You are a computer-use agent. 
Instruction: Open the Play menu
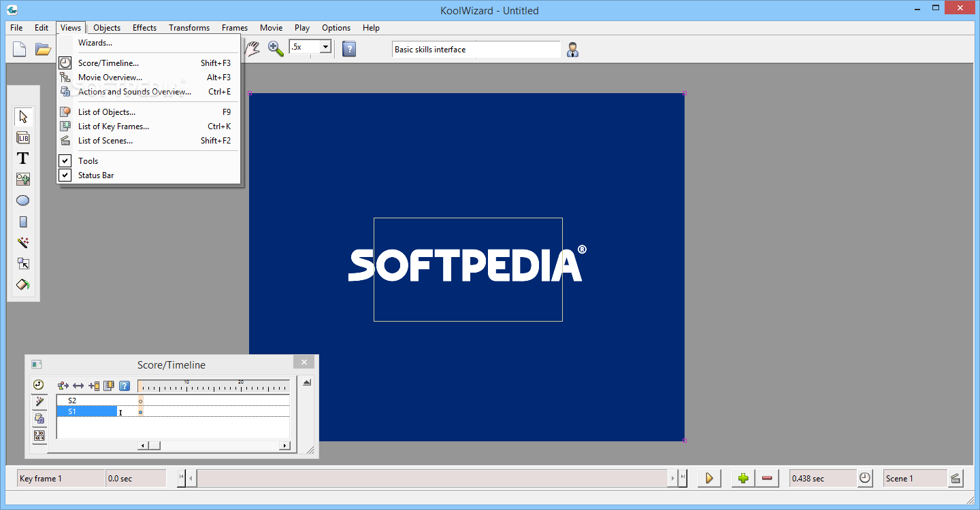pyautogui.click(x=302, y=28)
